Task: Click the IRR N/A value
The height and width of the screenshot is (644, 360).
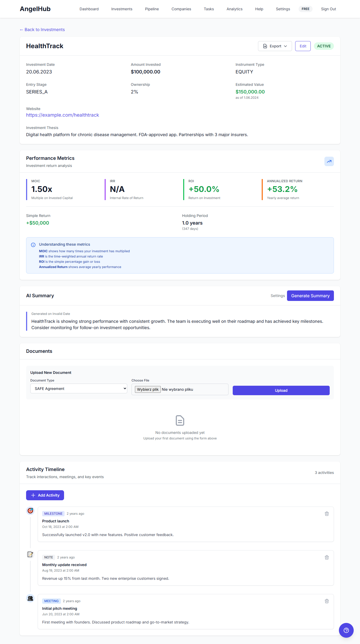Action: (117, 189)
